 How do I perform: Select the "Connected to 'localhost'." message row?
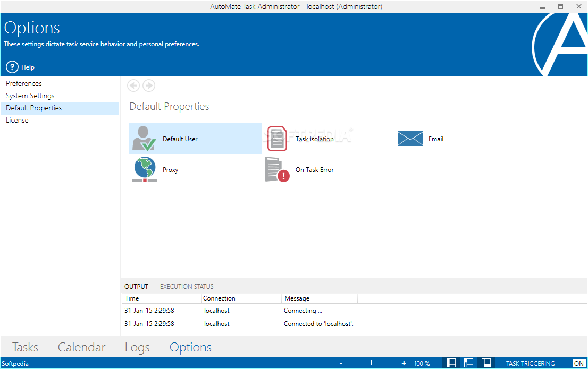click(354, 324)
